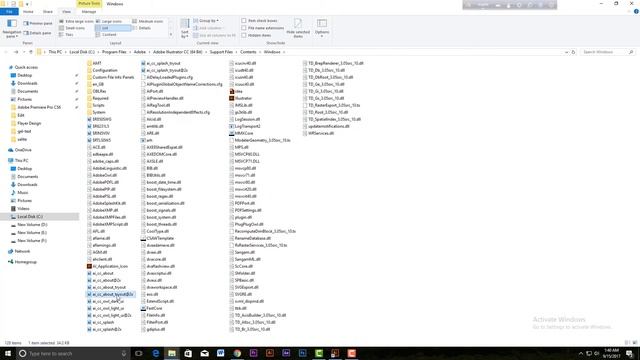The height and width of the screenshot is (360, 640).
Task: Open folder Options button
Action: click(322, 28)
